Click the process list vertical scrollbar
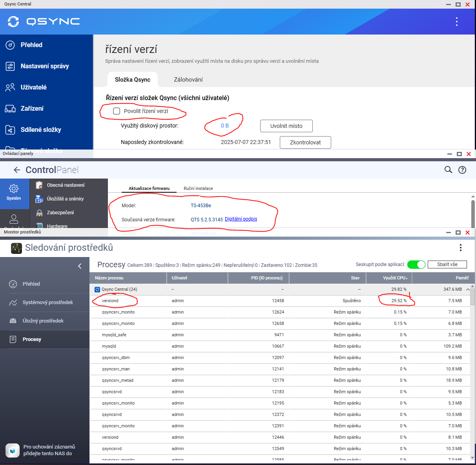 click(x=472, y=296)
